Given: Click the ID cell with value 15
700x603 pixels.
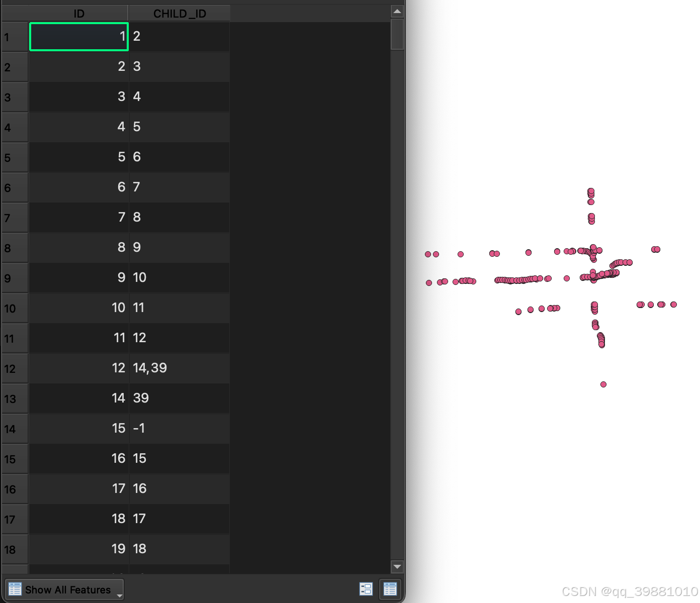Looking at the screenshot, I should pyautogui.click(x=79, y=429).
